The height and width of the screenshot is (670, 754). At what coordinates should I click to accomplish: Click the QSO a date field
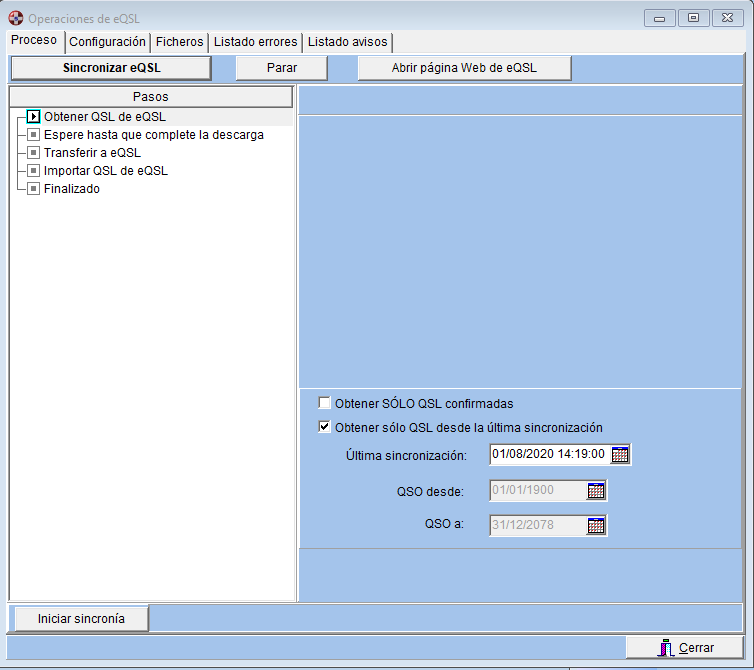point(538,526)
